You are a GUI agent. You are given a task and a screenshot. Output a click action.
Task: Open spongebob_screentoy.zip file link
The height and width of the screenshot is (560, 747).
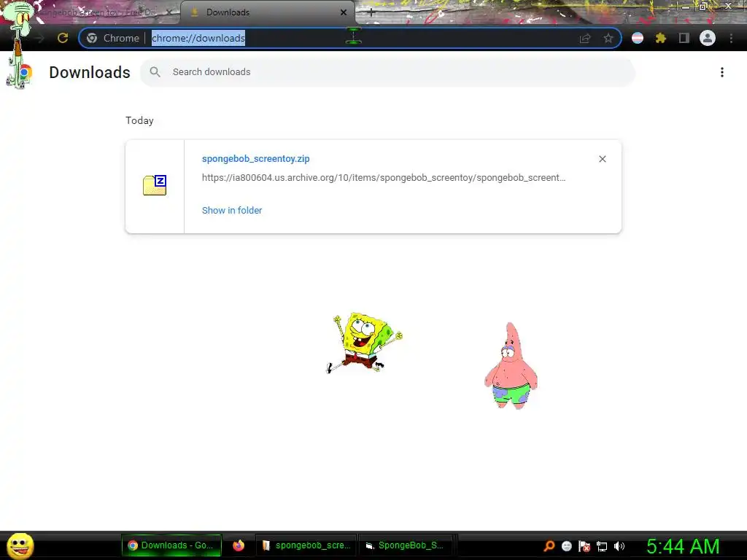click(x=256, y=158)
